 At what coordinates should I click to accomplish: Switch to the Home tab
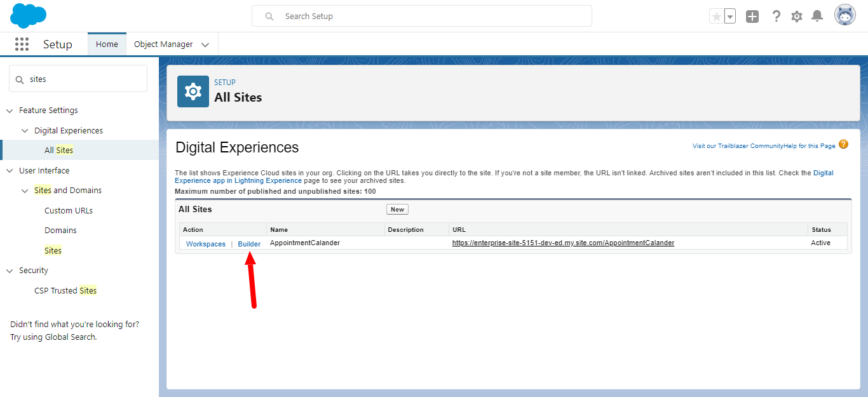(x=107, y=44)
